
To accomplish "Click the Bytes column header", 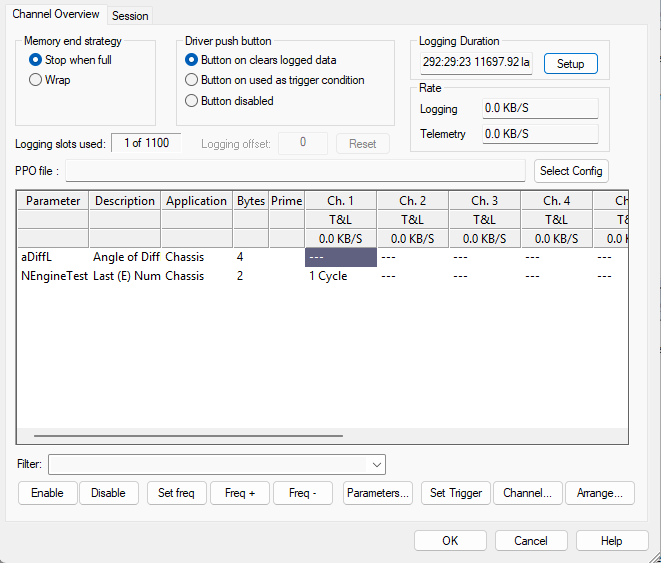I will pyautogui.click(x=251, y=201).
